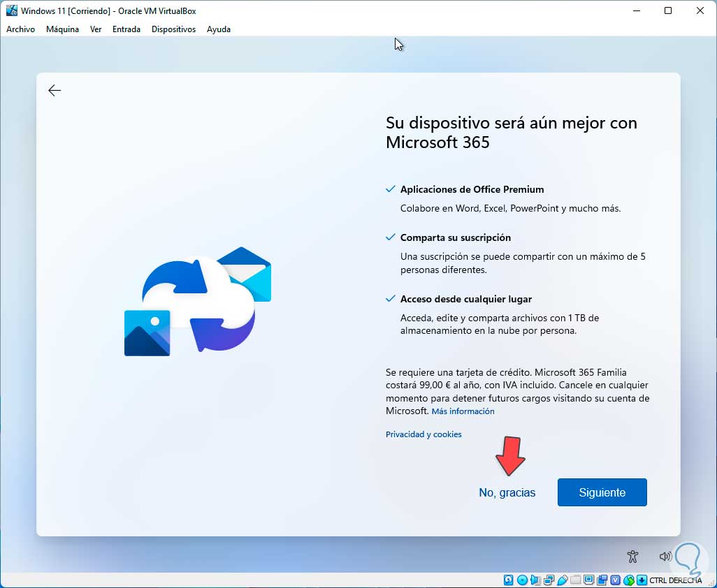Click the 'Acceso desde cualquier lugar' heading
Screen dimensions: 717x588
tap(466, 300)
